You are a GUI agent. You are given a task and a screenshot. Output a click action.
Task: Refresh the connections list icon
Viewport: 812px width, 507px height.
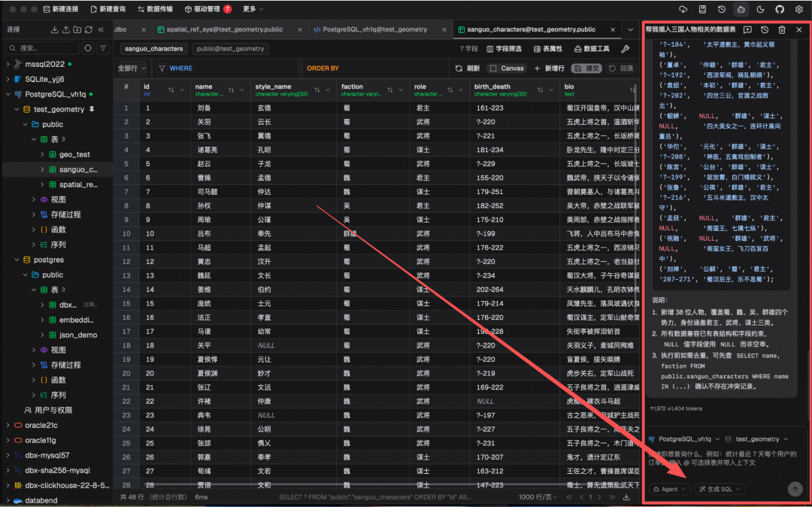click(89, 29)
